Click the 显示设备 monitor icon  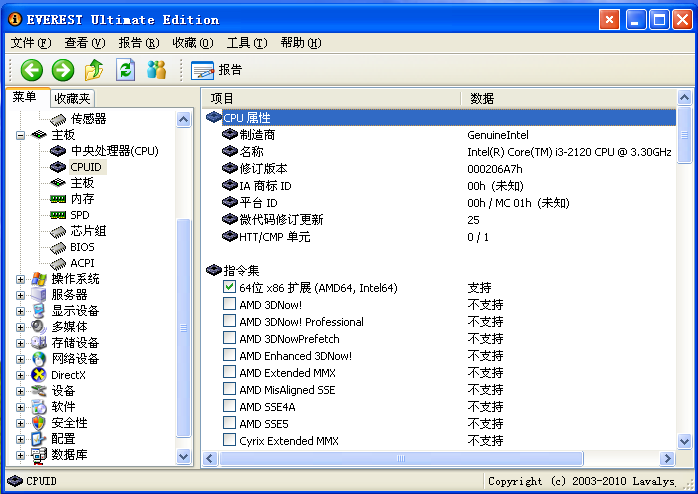[39, 311]
